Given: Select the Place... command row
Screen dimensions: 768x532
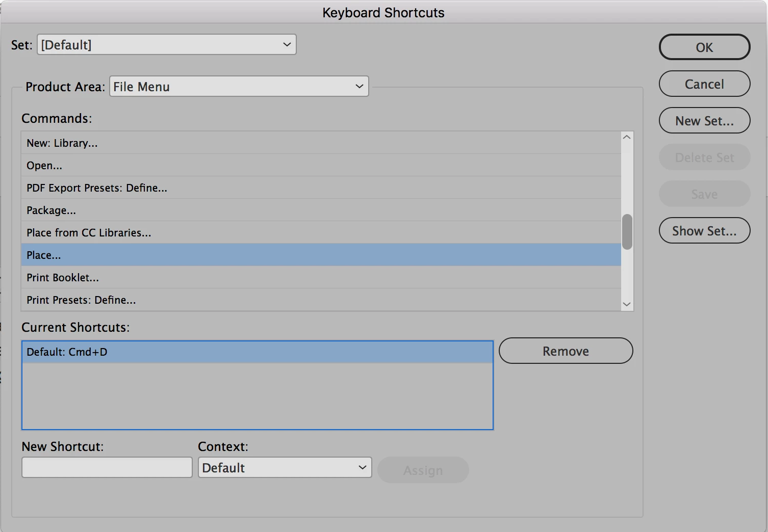Looking at the screenshot, I should point(321,255).
